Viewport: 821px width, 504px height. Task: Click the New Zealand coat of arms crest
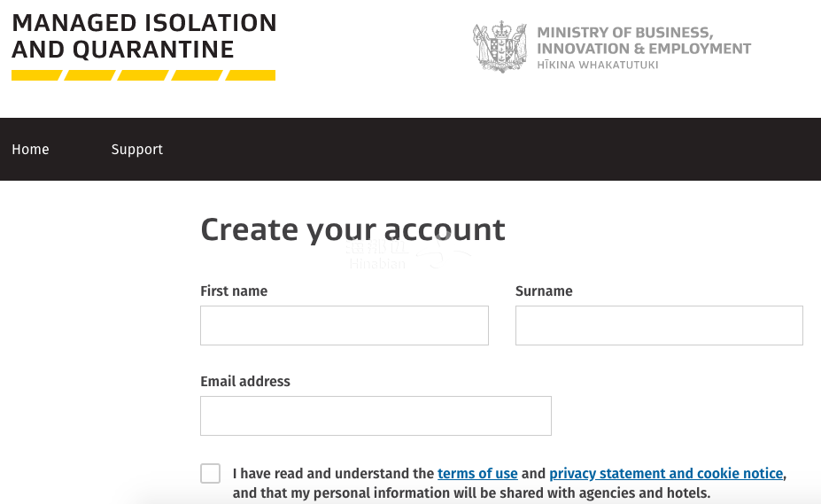(x=500, y=47)
